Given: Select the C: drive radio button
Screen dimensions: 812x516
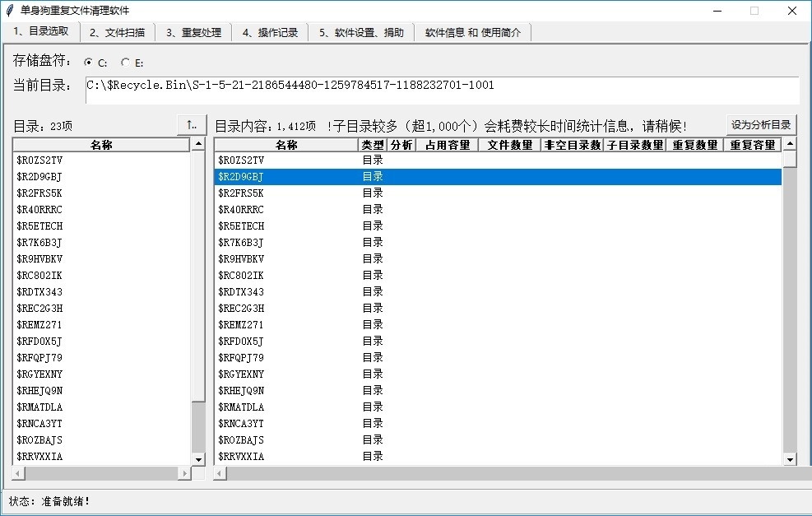Looking at the screenshot, I should (x=88, y=62).
